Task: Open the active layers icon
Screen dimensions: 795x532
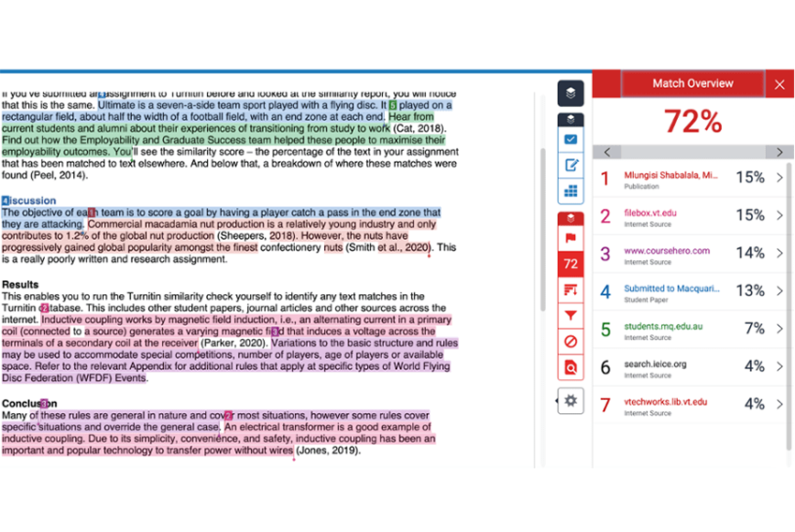Action: coord(571,93)
